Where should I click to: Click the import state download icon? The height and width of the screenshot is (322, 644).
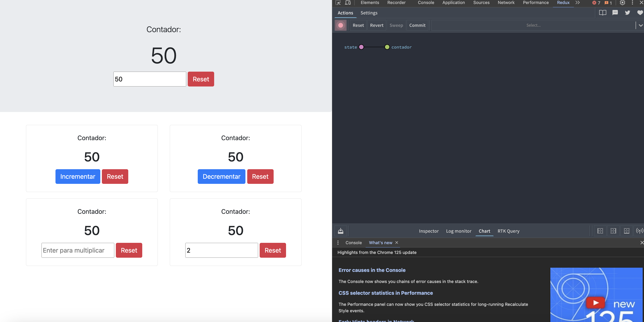(340, 231)
